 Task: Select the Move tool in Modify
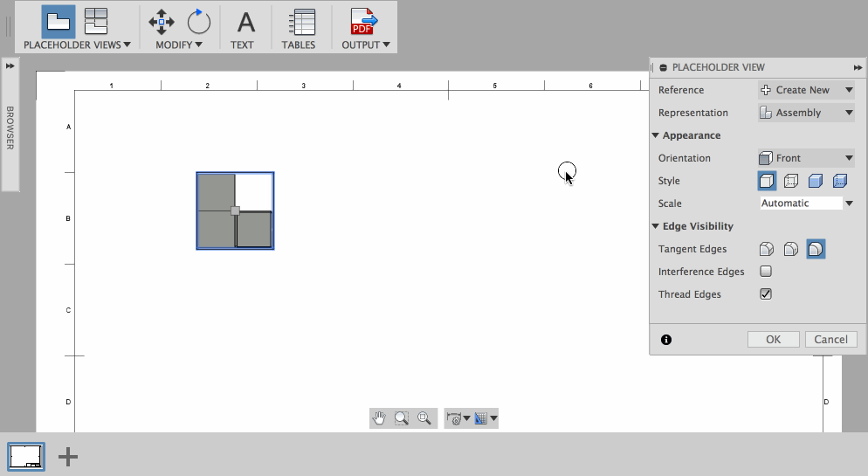[x=162, y=22]
